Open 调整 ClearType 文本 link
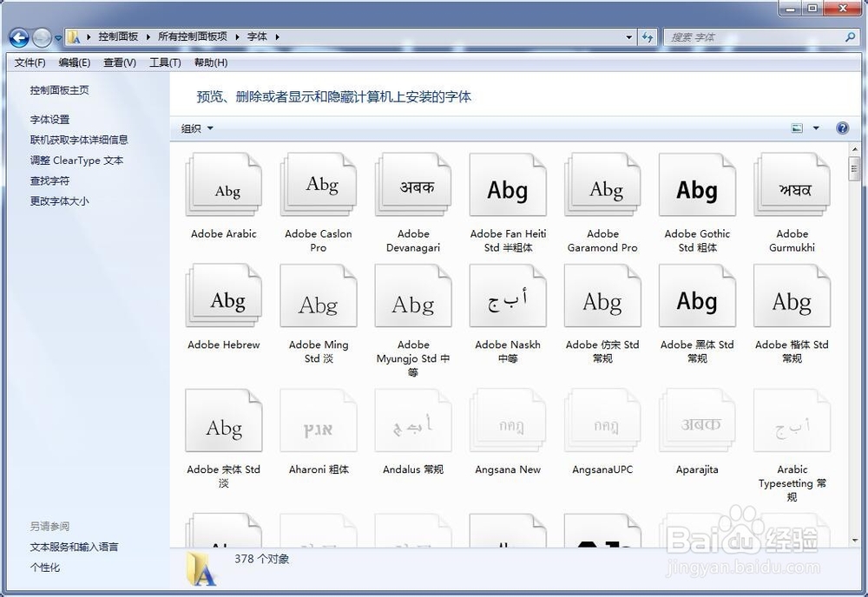 (76, 161)
